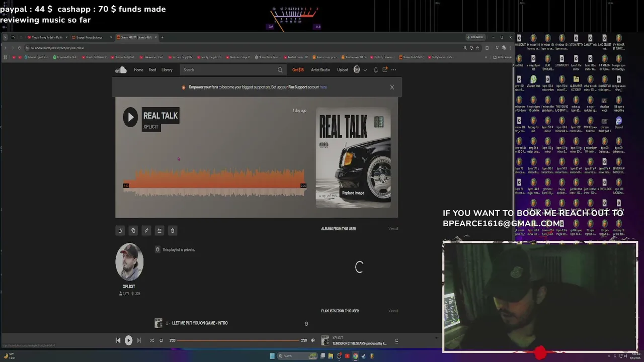Image resolution: width=644 pixels, height=362 pixels.
Task: Play track 1 LET ME PUT YOU ON GAME - INTRO
Action: tap(200, 323)
